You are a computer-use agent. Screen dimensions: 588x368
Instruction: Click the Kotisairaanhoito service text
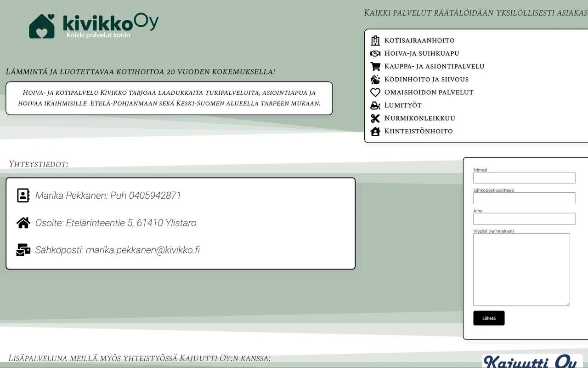pyautogui.click(x=419, y=40)
